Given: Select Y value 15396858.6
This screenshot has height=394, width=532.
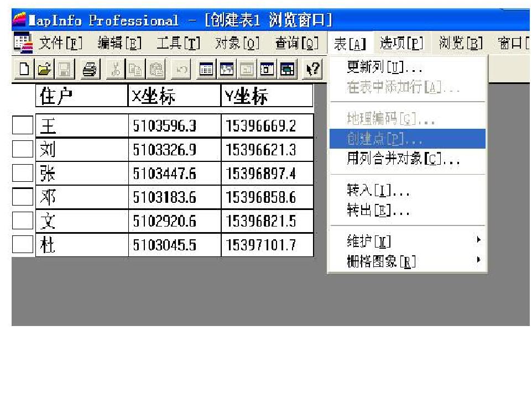Looking at the screenshot, I should [x=267, y=197].
